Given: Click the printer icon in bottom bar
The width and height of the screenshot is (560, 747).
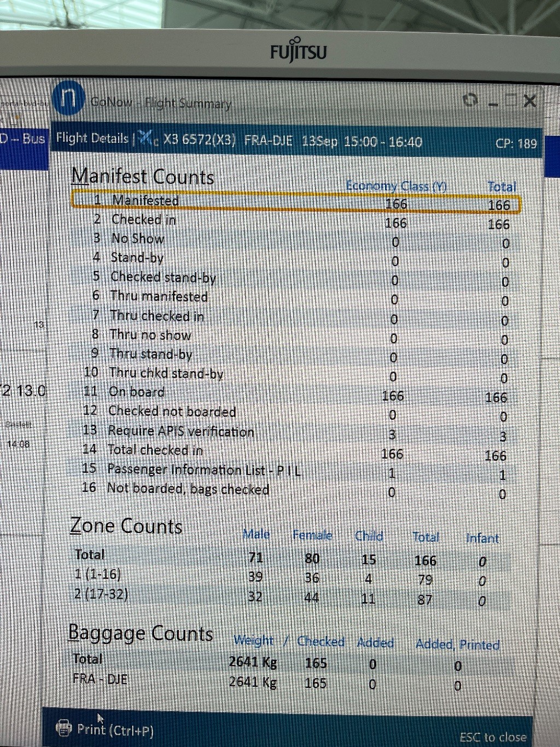Looking at the screenshot, I should click(64, 728).
